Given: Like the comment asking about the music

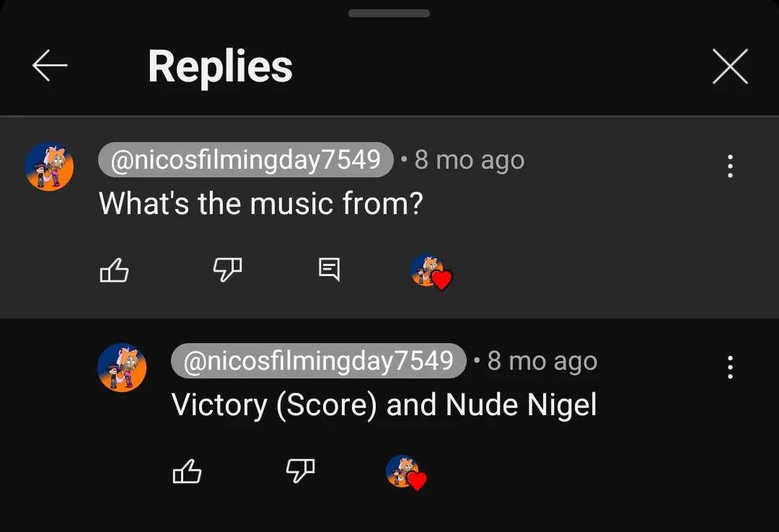Looking at the screenshot, I should coord(113,270).
